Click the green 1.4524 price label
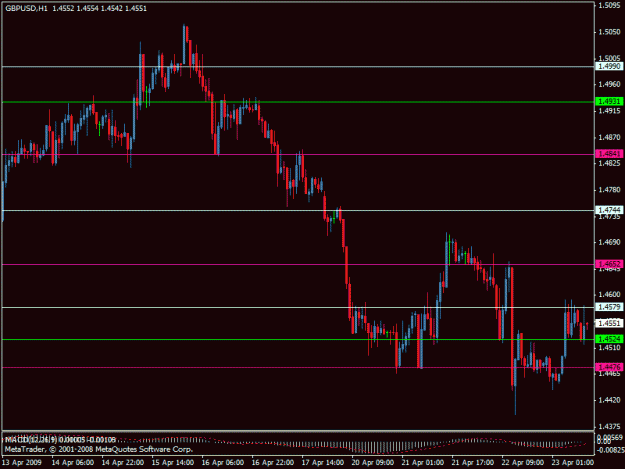The height and width of the screenshot is (469, 625). (x=609, y=339)
